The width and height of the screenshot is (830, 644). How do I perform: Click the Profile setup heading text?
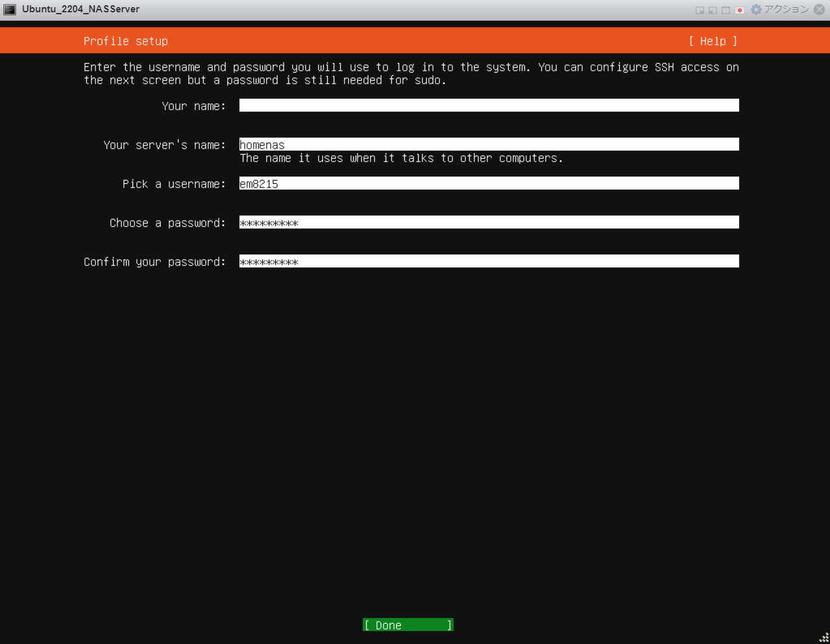tap(126, 41)
